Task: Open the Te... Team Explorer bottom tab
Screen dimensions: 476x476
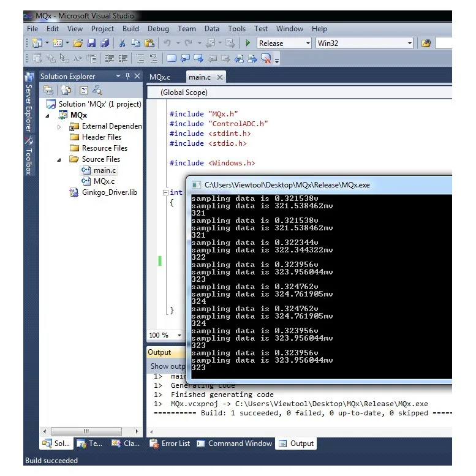Action: coord(89,444)
